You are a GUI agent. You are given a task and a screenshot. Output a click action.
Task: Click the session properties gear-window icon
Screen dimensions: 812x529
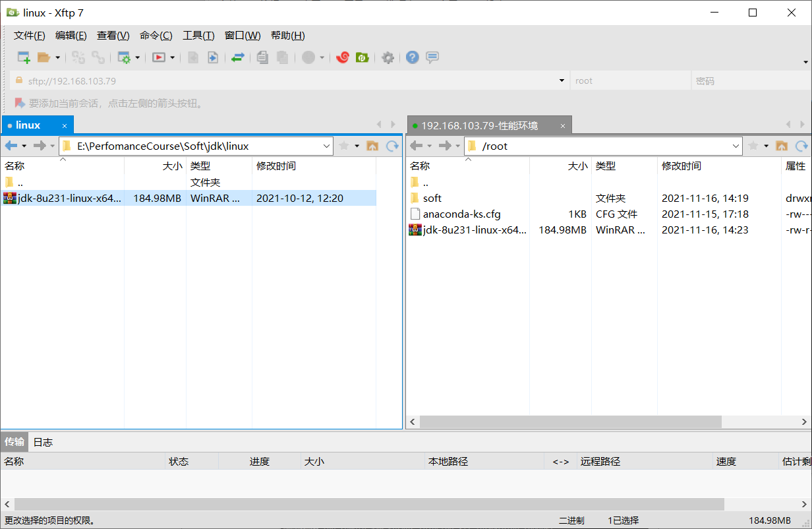point(124,57)
